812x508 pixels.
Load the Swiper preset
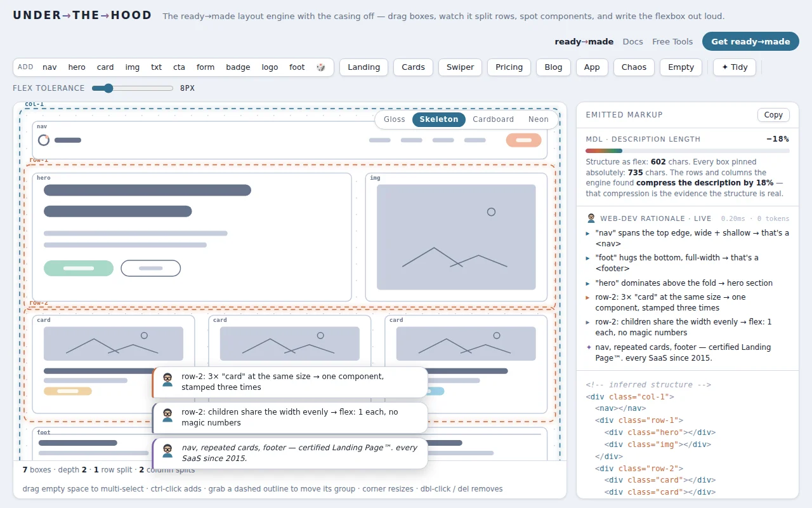point(461,67)
